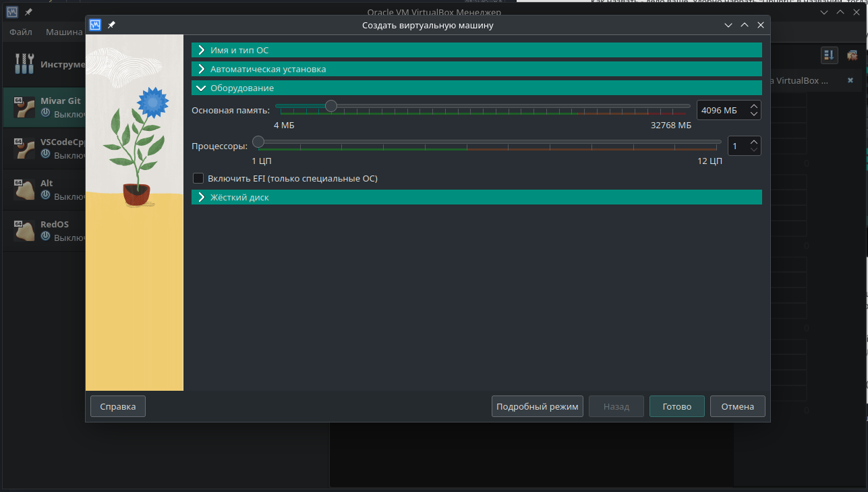This screenshot has width=868, height=492.
Task: Click the power state icon next to RedOS
Action: pos(44,238)
